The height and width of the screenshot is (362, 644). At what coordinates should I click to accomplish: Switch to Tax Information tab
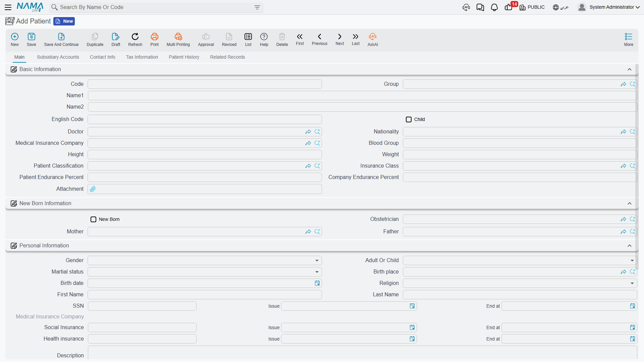click(x=142, y=57)
